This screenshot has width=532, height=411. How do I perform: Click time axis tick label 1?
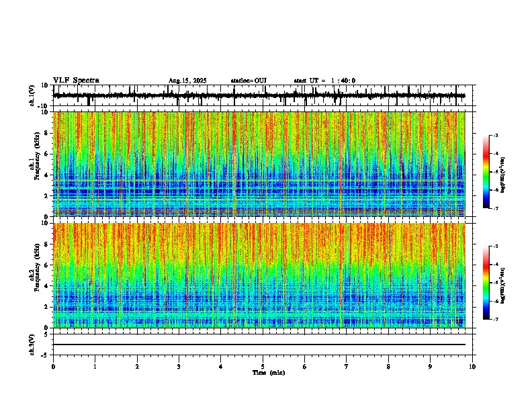[95, 367]
